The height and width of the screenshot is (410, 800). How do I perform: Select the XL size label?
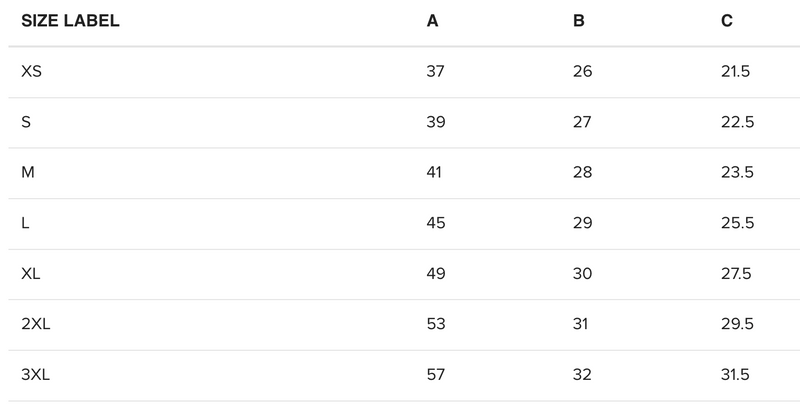click(31, 274)
